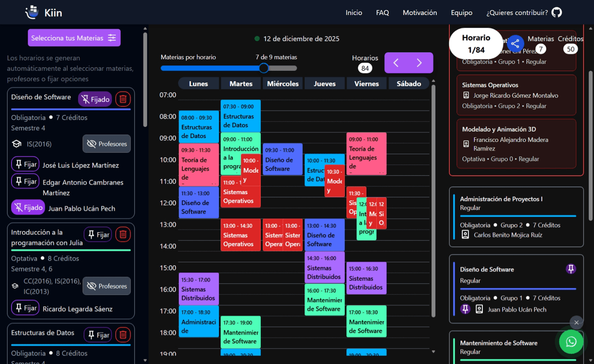The width and height of the screenshot is (594, 364).
Task: Open Selecciona tus Materias filter
Action: (74, 38)
